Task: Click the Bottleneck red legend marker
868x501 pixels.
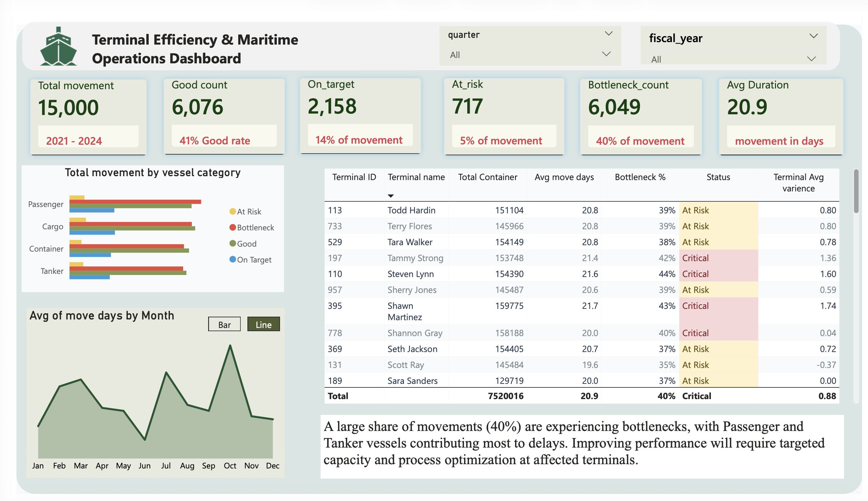Action: (233, 228)
